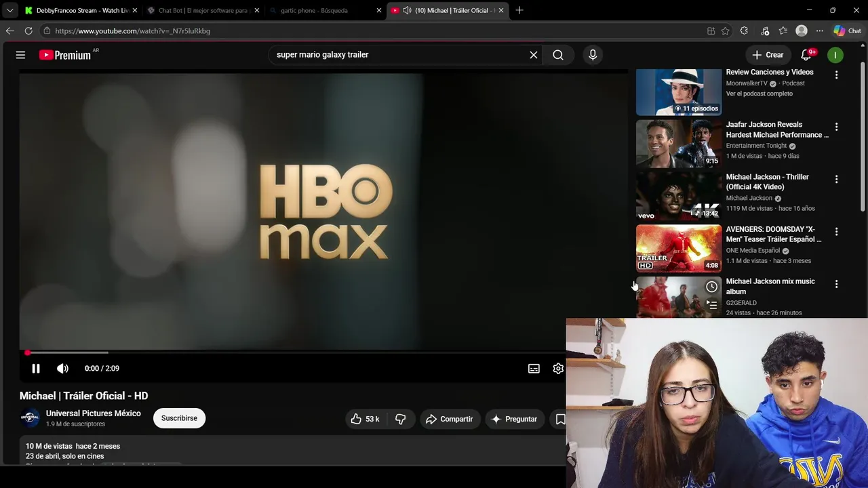
Task: Open Universal Pictures México channel name
Action: click(93, 413)
